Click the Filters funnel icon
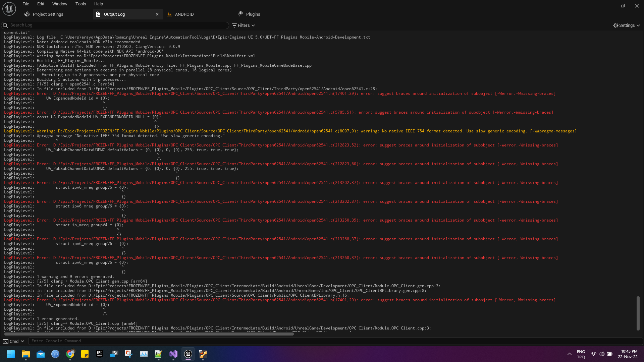 click(235, 25)
